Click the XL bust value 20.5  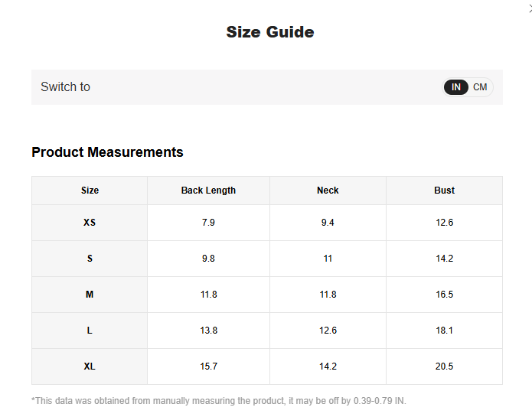pos(444,367)
